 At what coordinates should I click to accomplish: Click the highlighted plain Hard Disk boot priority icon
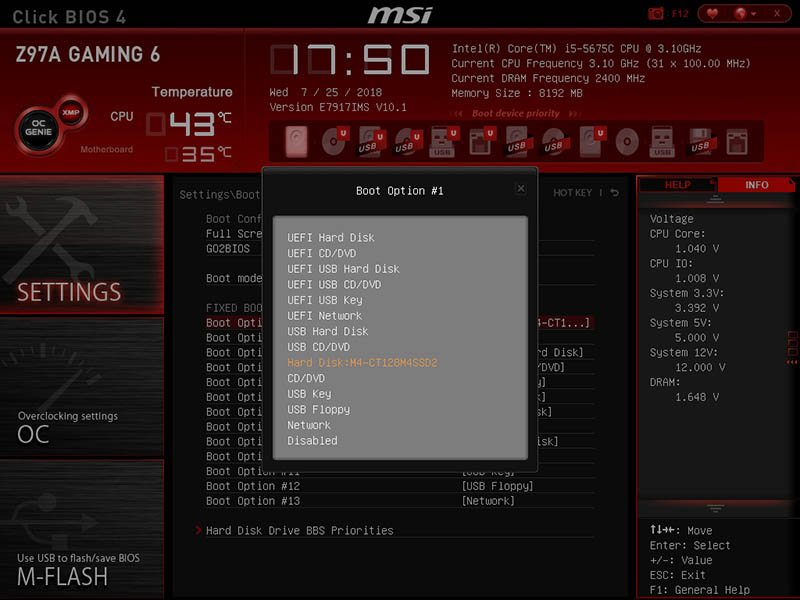[296, 141]
